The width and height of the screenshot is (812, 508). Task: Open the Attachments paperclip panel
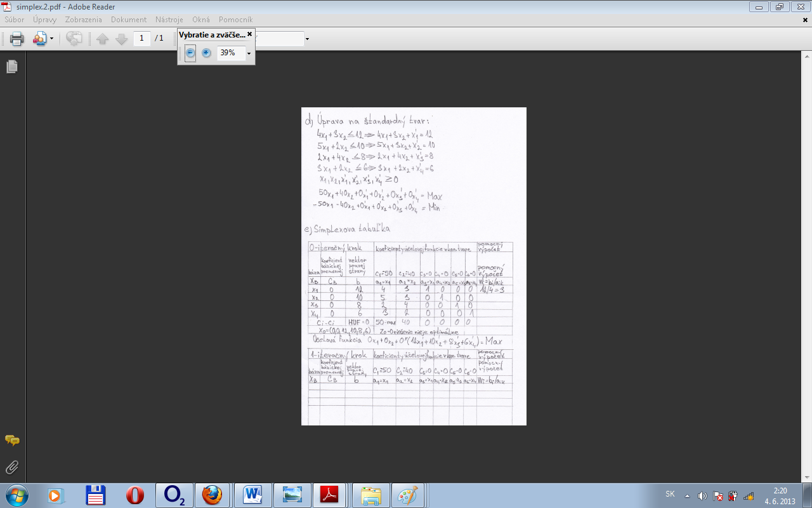pyautogui.click(x=12, y=467)
